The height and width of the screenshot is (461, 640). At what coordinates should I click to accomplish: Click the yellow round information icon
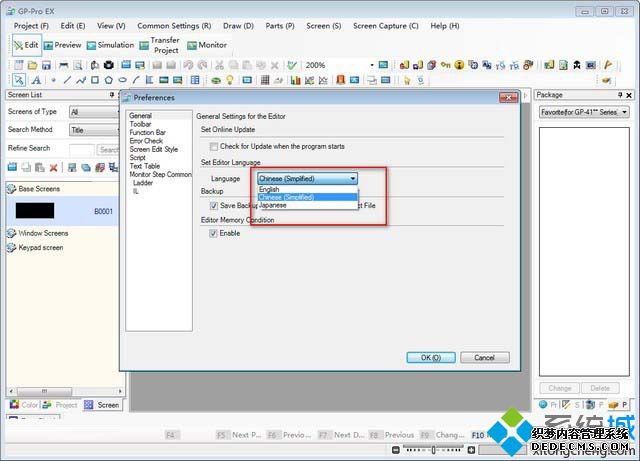pos(459,65)
